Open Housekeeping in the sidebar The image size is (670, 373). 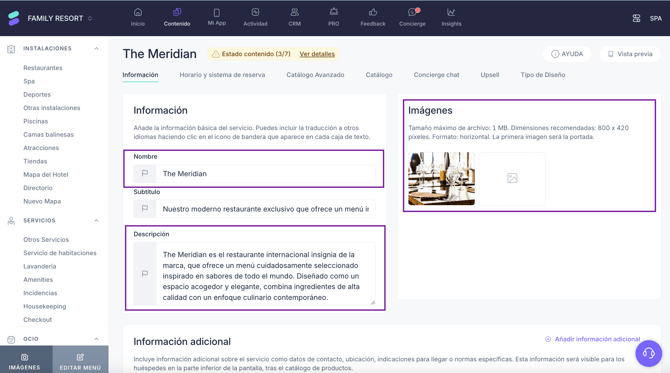point(44,306)
